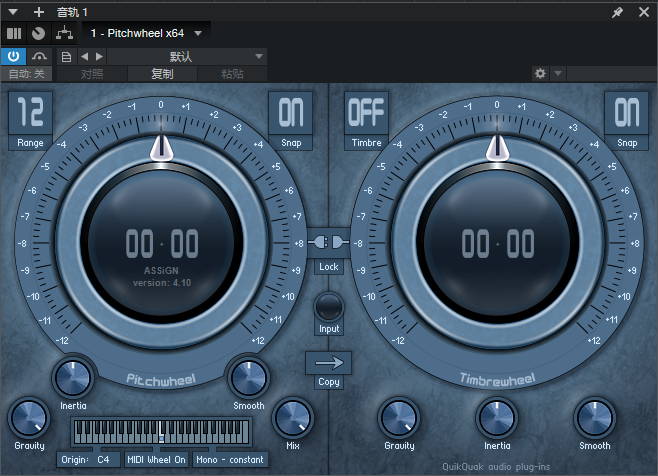Viewport: 658px width, 476px height.
Task: Expand the 默认 preset dropdown
Action: 259,56
